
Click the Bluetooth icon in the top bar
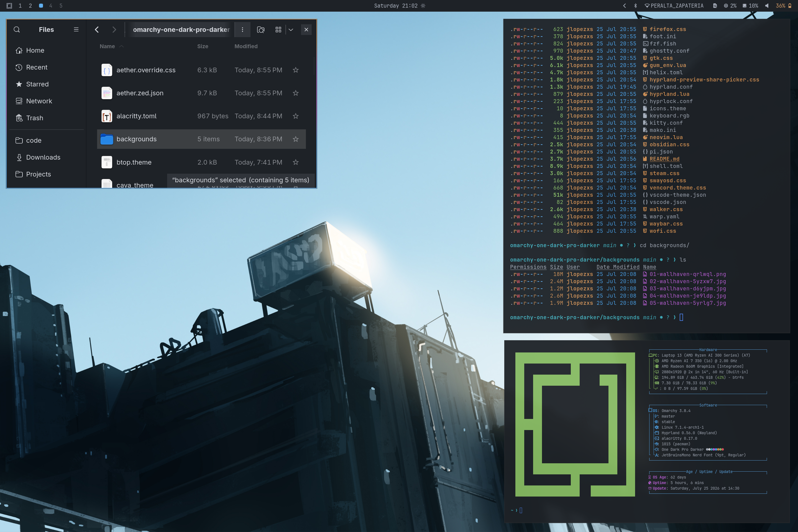635,6
